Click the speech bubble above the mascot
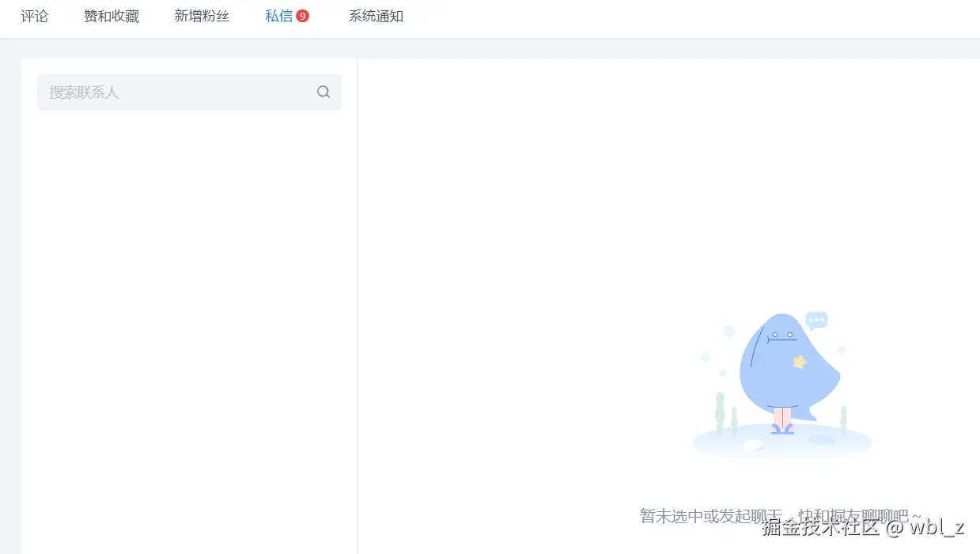The height and width of the screenshot is (554, 980). 815,320
